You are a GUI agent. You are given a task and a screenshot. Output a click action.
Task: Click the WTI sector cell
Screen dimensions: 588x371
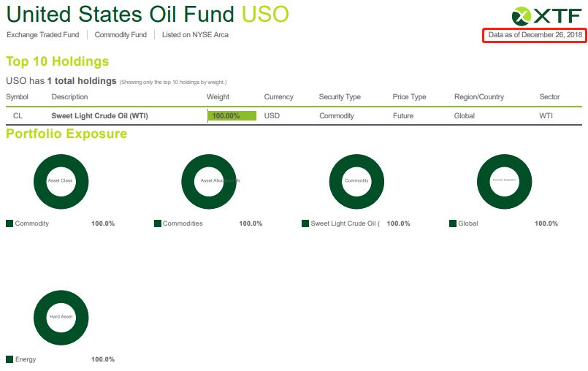pos(546,116)
